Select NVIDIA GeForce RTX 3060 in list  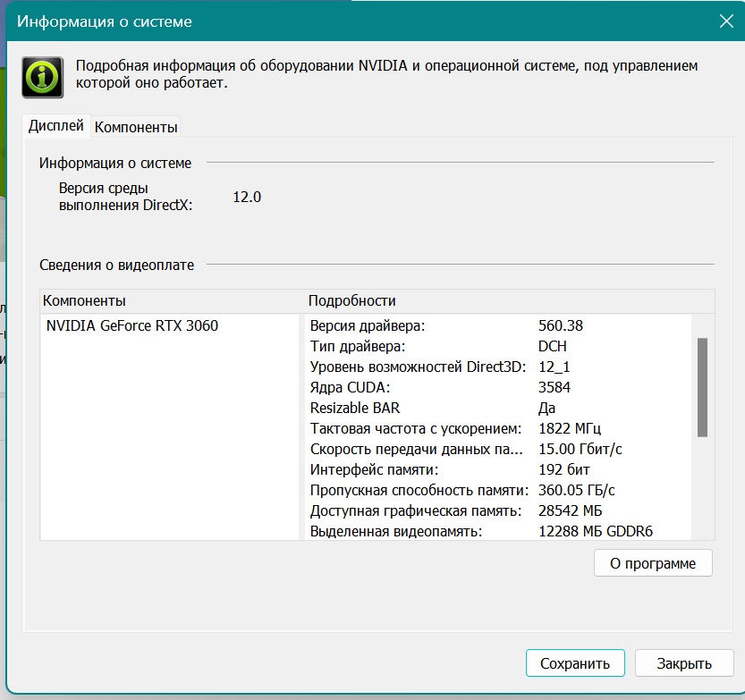pyautogui.click(x=132, y=325)
